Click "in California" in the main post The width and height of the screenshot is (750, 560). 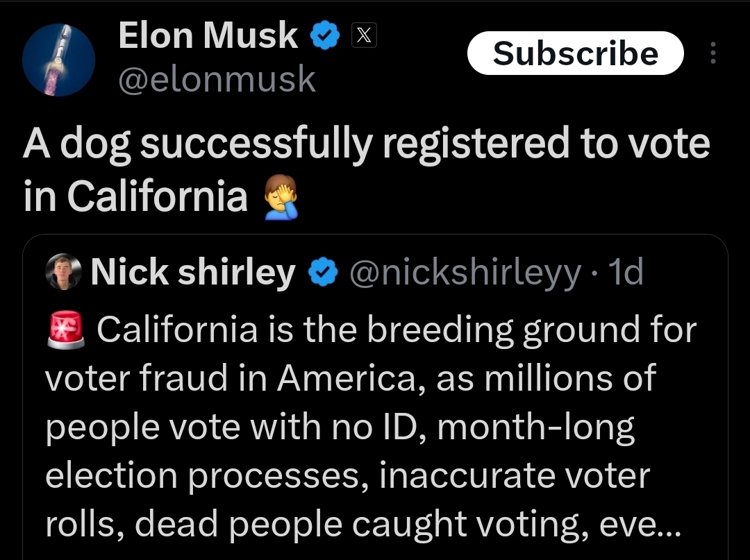(x=135, y=197)
